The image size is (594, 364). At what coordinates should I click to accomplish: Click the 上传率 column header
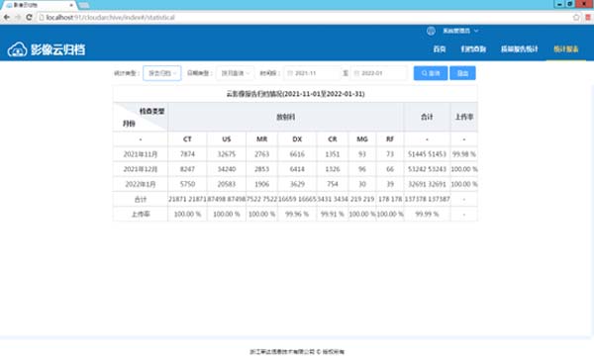pos(464,117)
